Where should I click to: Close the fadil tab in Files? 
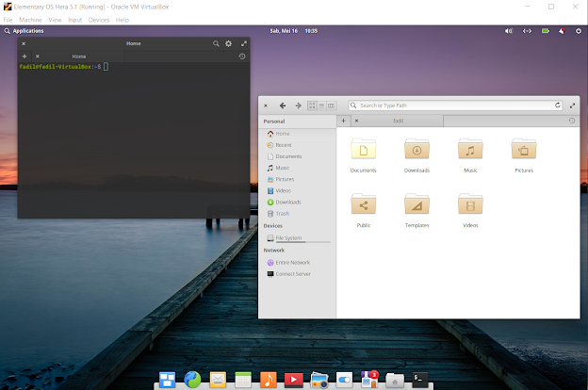356,121
